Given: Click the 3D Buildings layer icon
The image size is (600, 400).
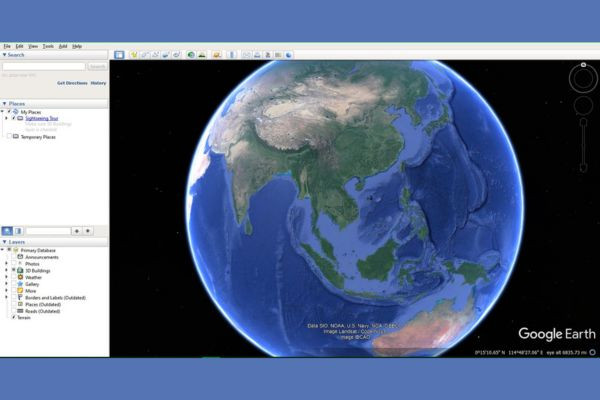Looking at the screenshot, I should pos(20,271).
